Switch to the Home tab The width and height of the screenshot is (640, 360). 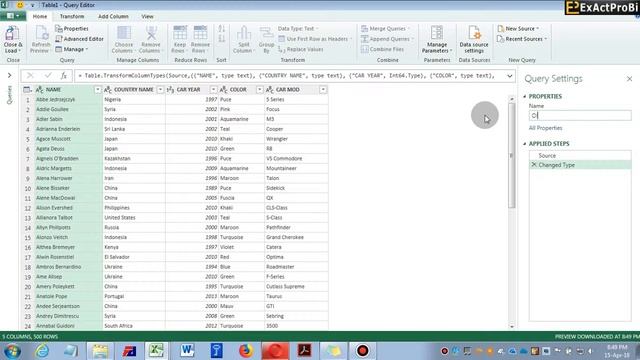click(x=40, y=16)
